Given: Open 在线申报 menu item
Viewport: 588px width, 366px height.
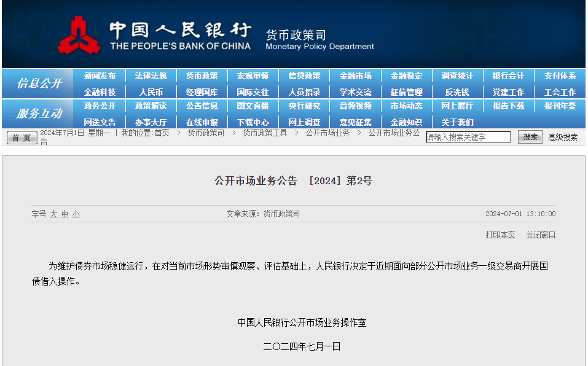Looking at the screenshot, I should [x=202, y=122].
